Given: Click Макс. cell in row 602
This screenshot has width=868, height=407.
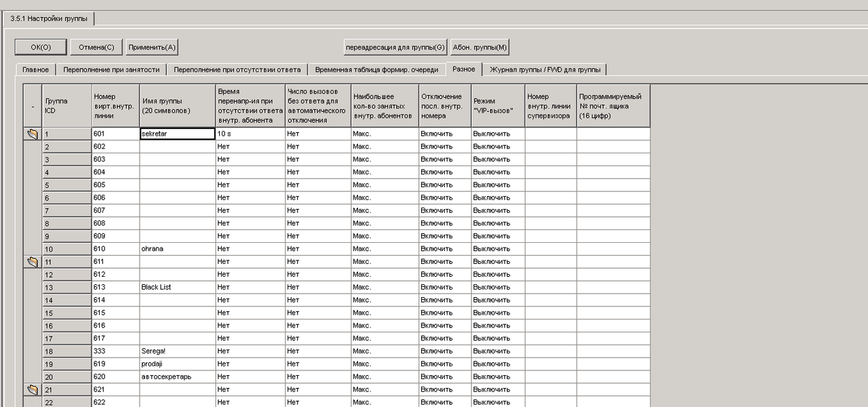Looking at the screenshot, I should (x=384, y=147).
